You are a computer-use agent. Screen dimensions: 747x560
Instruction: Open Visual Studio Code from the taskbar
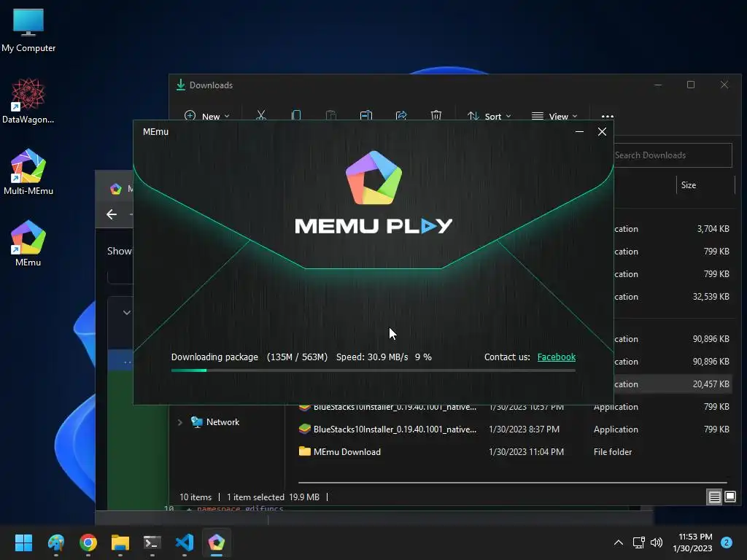pyautogui.click(x=185, y=542)
